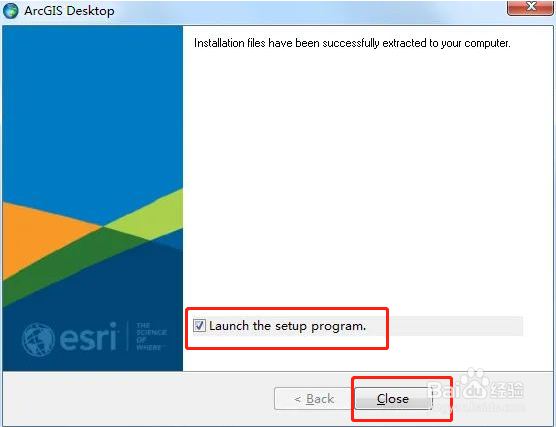Click the esri wordmark text
Viewport: 556px width, 427px height.
[88, 336]
